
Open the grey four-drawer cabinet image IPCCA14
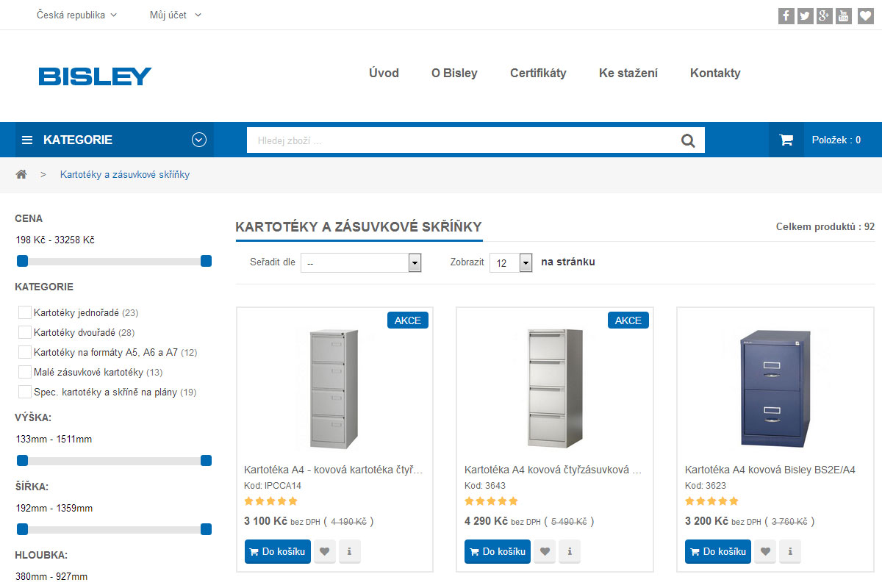pyautogui.click(x=334, y=388)
